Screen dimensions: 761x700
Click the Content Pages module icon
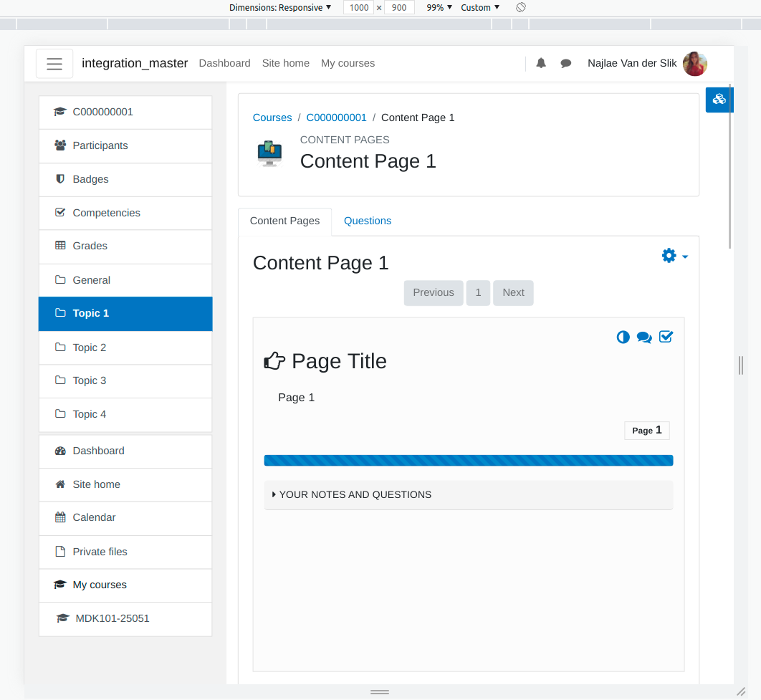click(x=269, y=153)
